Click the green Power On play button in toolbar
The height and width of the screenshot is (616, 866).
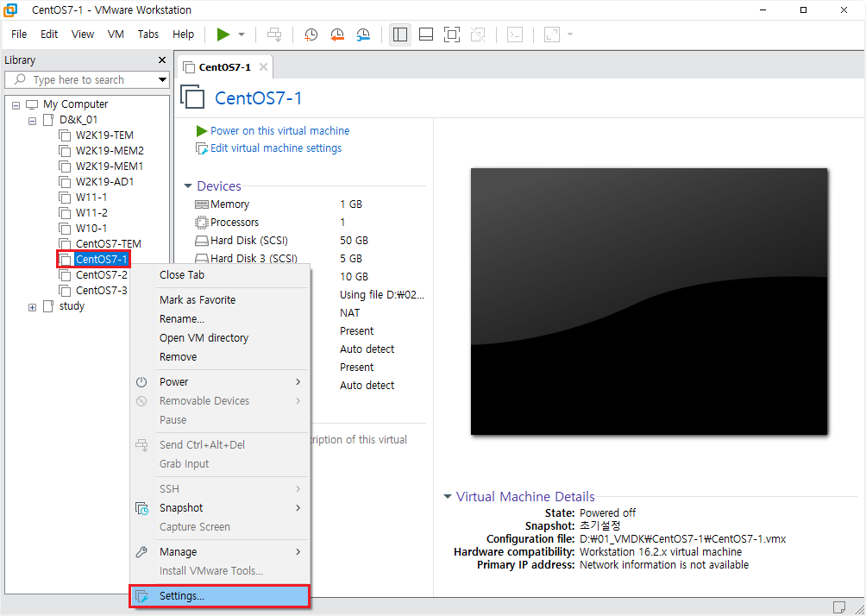click(x=223, y=35)
